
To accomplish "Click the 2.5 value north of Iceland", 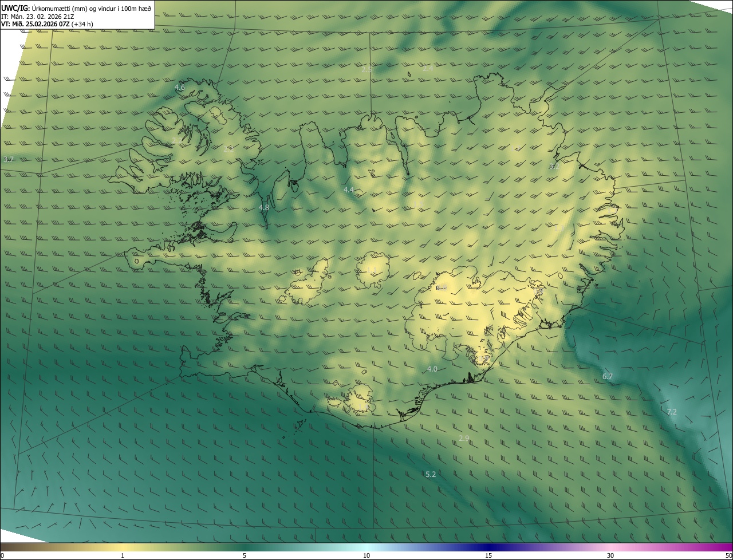I will point(367,69).
